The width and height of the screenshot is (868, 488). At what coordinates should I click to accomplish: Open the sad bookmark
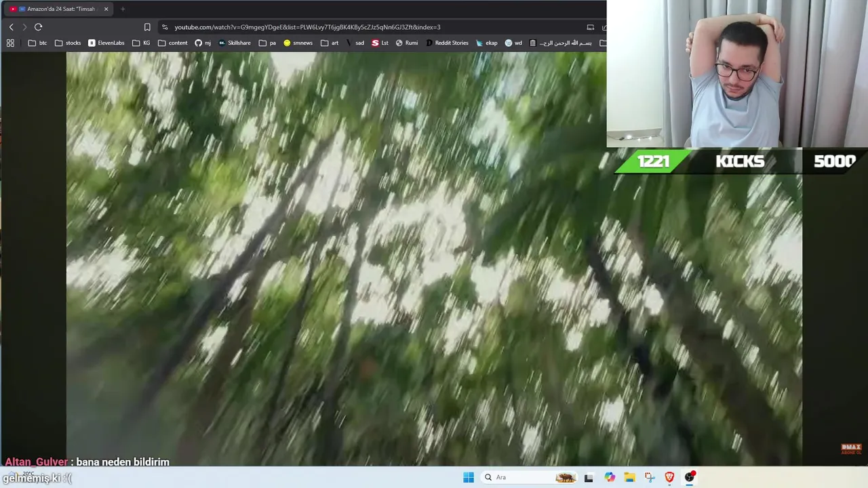pos(355,43)
